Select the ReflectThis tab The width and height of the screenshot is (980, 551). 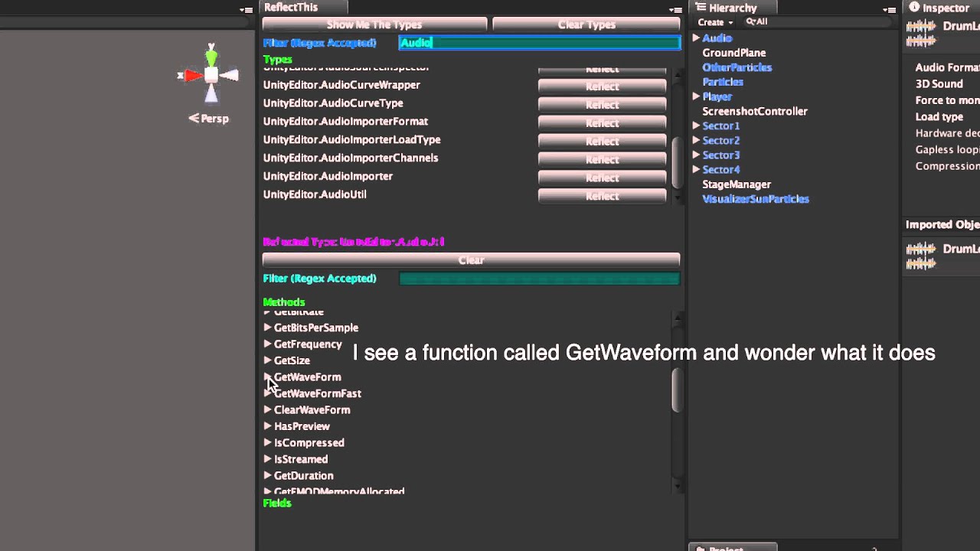(x=291, y=8)
